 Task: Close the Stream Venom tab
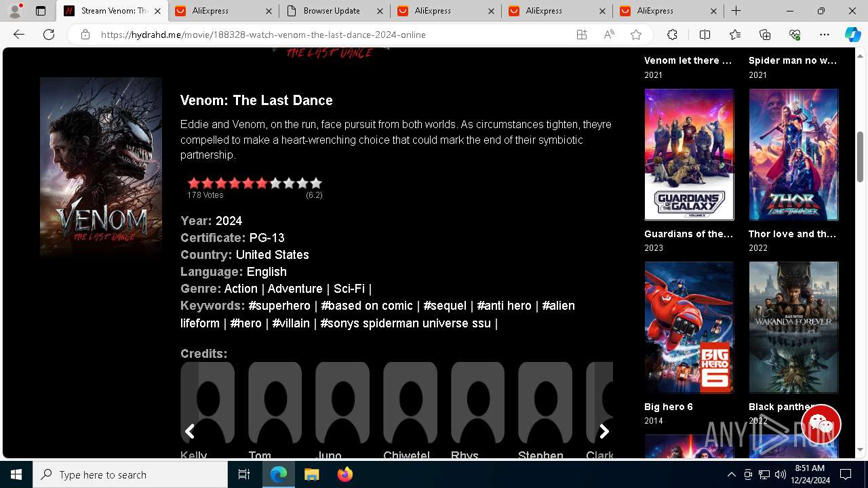(x=157, y=11)
